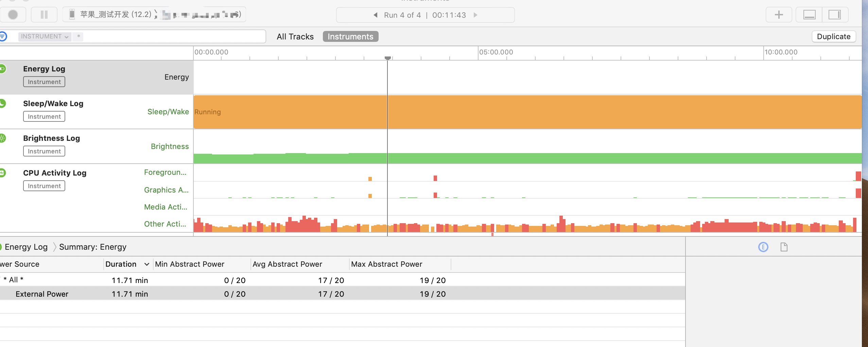Select the Graphics A... lane label
The image size is (868, 347).
pyautogui.click(x=166, y=190)
